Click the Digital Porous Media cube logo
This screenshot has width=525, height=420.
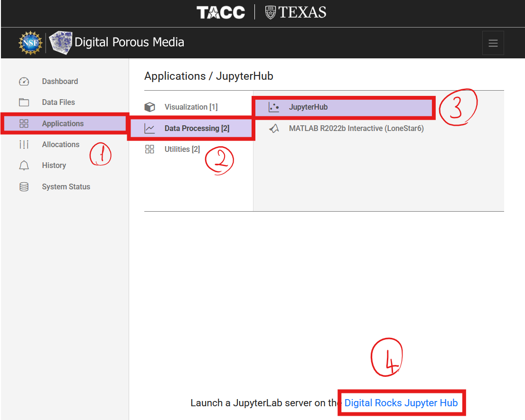pyautogui.click(x=61, y=43)
